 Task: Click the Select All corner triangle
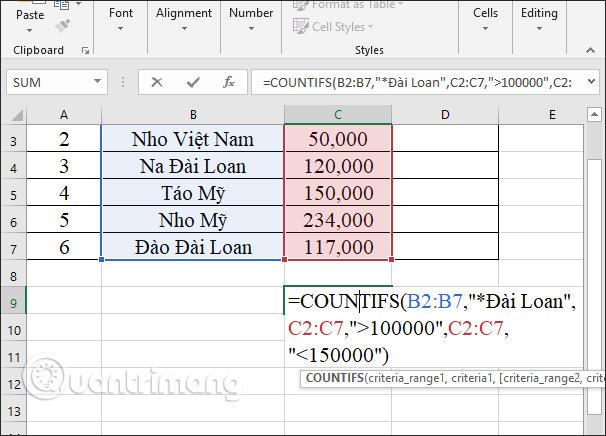[x=17, y=115]
